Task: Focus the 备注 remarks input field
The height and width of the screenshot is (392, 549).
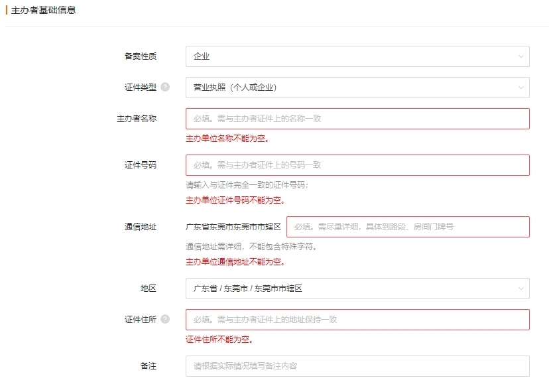Action: point(357,366)
